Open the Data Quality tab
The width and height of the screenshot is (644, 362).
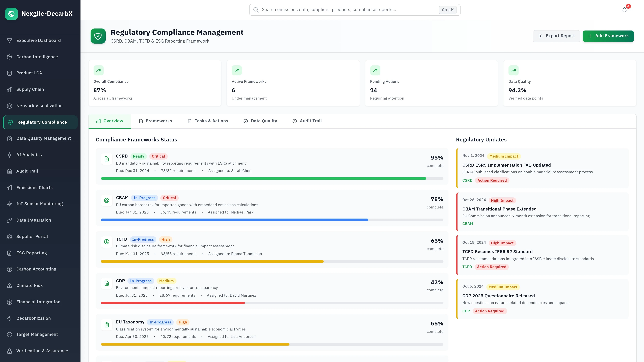[x=260, y=121]
